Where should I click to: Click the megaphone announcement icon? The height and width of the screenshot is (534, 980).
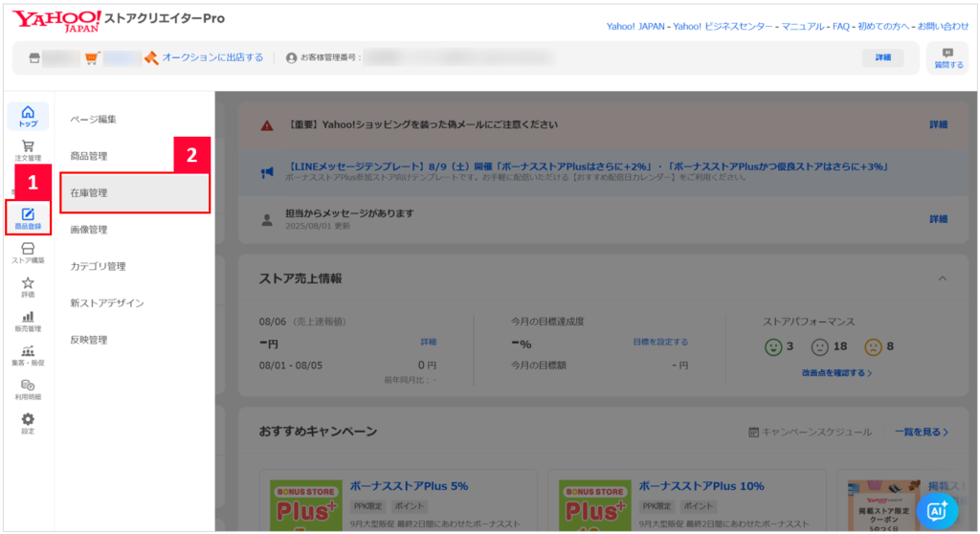[x=267, y=172]
